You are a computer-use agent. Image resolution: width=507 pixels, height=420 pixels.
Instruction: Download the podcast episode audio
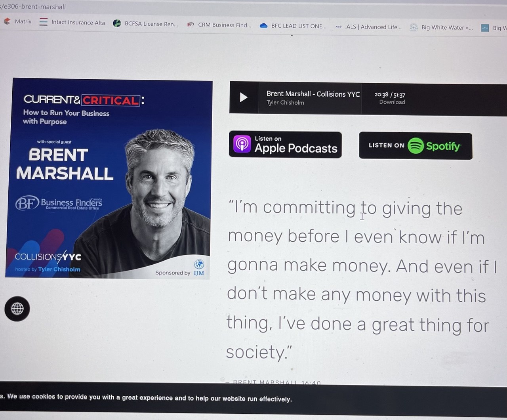coord(392,102)
